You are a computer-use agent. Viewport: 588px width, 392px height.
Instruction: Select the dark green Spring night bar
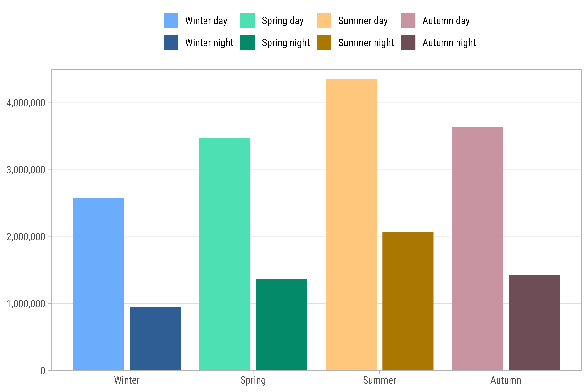point(281,325)
